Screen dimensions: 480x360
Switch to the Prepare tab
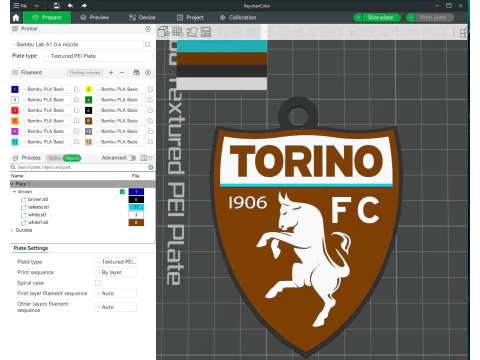[47, 18]
